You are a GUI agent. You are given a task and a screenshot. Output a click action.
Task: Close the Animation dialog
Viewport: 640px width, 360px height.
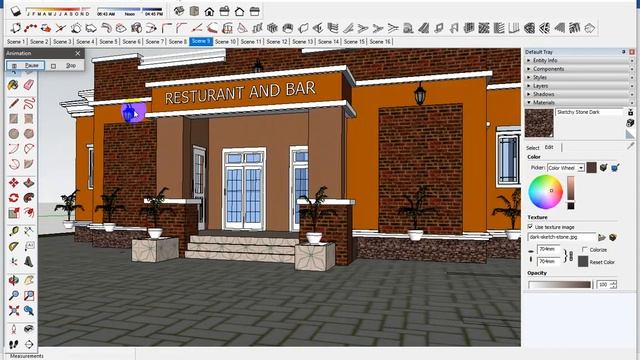pyautogui.click(x=78, y=53)
